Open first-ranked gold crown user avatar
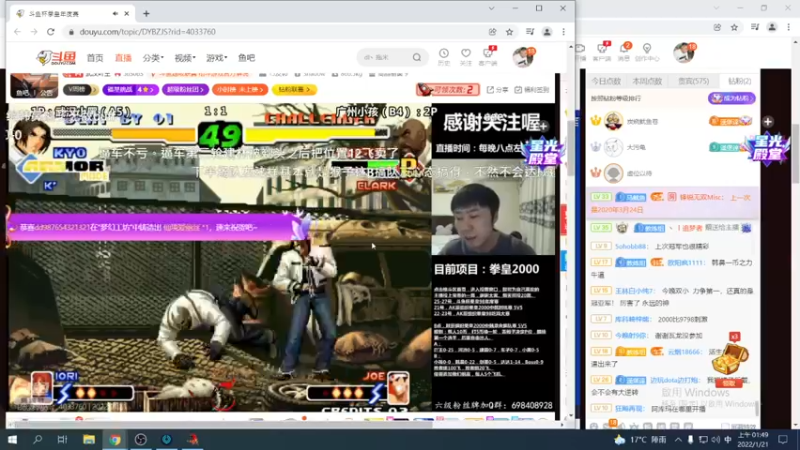Image resolution: width=800 pixels, height=450 pixels. (x=613, y=121)
